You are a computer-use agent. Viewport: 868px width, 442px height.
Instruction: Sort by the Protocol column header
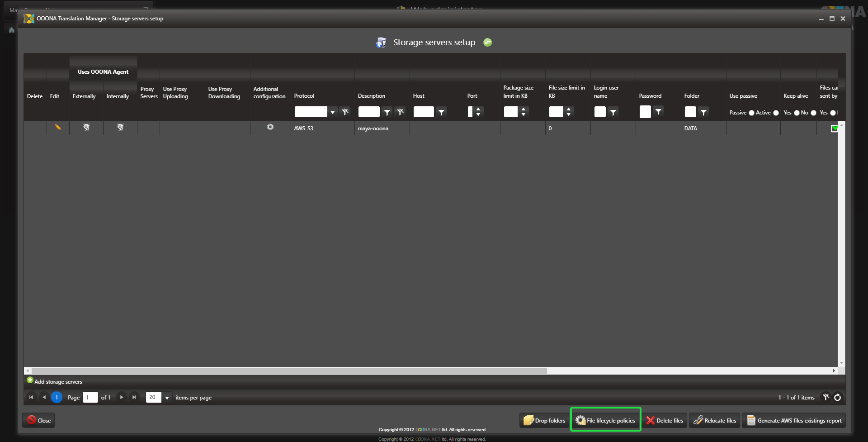point(304,96)
